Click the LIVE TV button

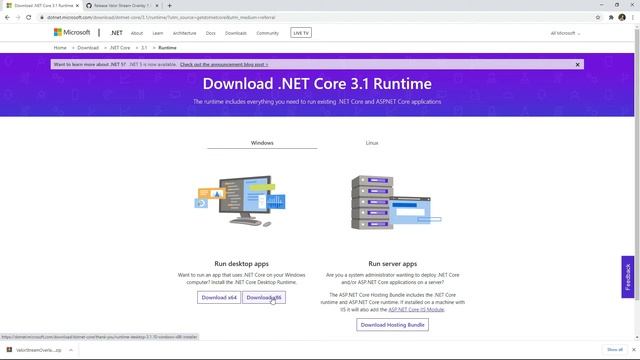coord(301,33)
